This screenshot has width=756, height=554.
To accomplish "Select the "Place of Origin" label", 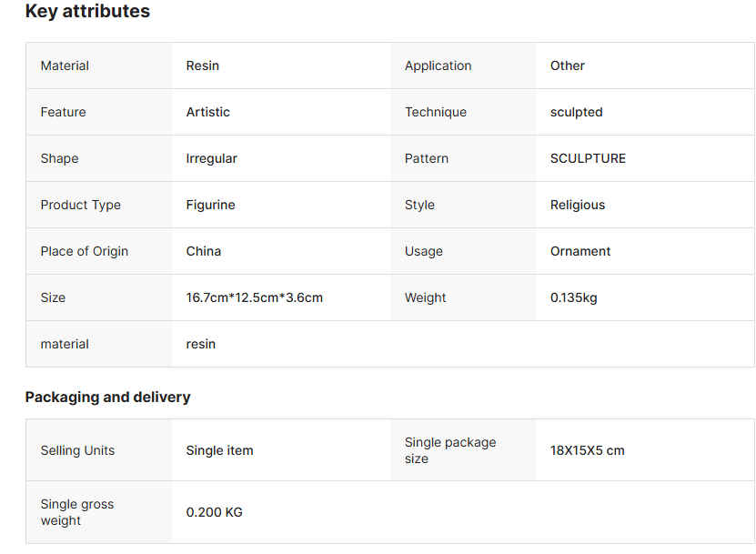I will pos(84,251).
